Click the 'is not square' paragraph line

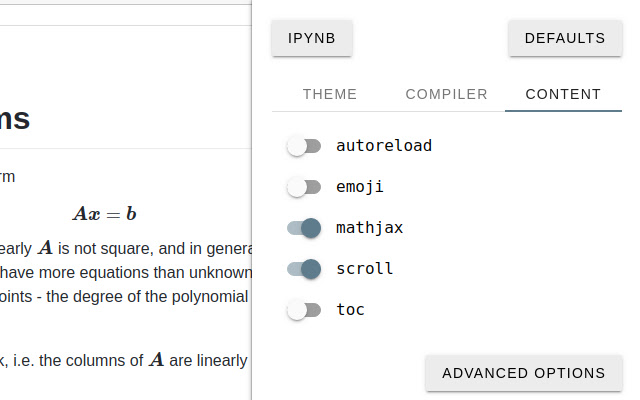pyautogui.click(x=125, y=248)
